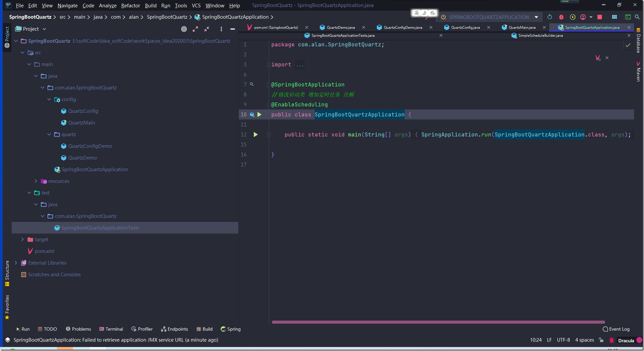Toggle the Project tool window stripe button
The image size is (644, 351).
pyautogui.click(x=7, y=37)
